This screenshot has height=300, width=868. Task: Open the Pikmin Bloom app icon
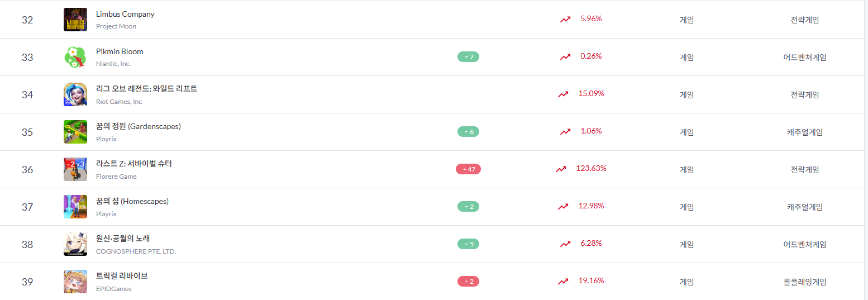pos(75,57)
